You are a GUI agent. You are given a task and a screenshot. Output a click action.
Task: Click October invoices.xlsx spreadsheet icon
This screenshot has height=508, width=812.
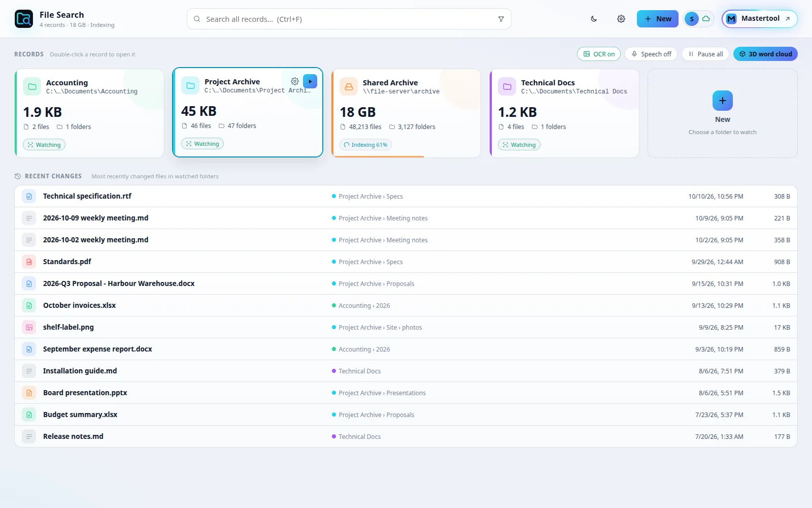coord(29,305)
